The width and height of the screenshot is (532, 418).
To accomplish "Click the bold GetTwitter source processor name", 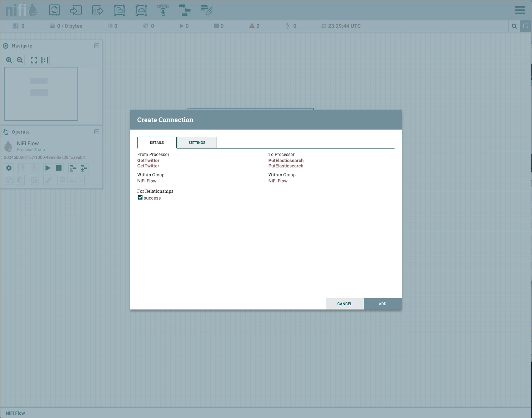I will (x=148, y=160).
